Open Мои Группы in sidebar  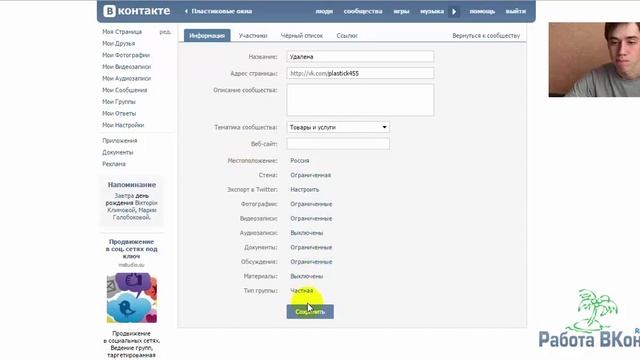click(119, 102)
